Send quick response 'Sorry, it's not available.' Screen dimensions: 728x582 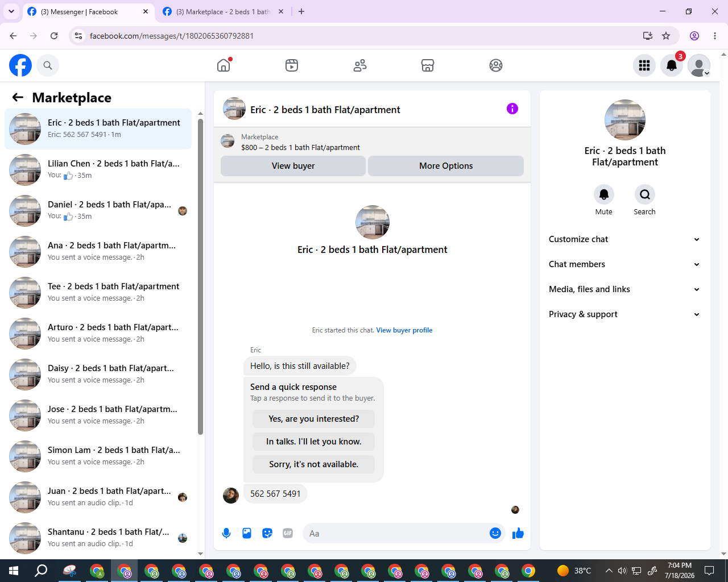point(314,464)
